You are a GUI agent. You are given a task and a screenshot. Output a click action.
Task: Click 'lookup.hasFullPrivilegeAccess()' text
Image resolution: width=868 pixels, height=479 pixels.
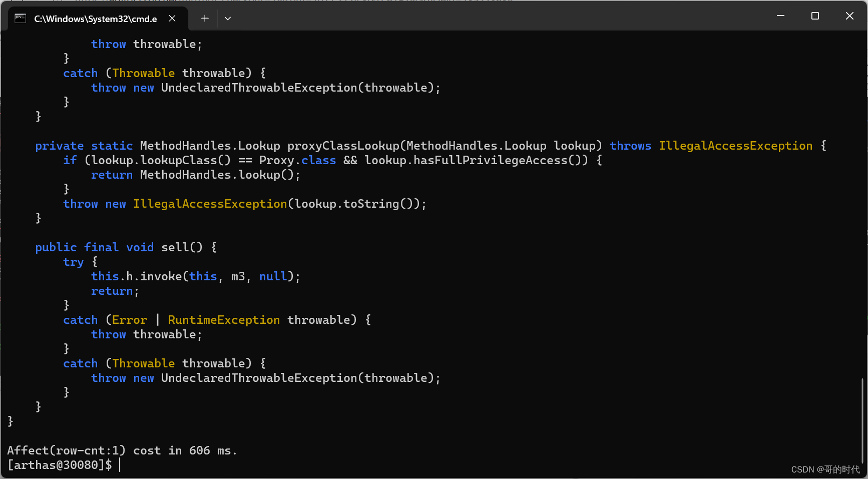tap(476, 160)
